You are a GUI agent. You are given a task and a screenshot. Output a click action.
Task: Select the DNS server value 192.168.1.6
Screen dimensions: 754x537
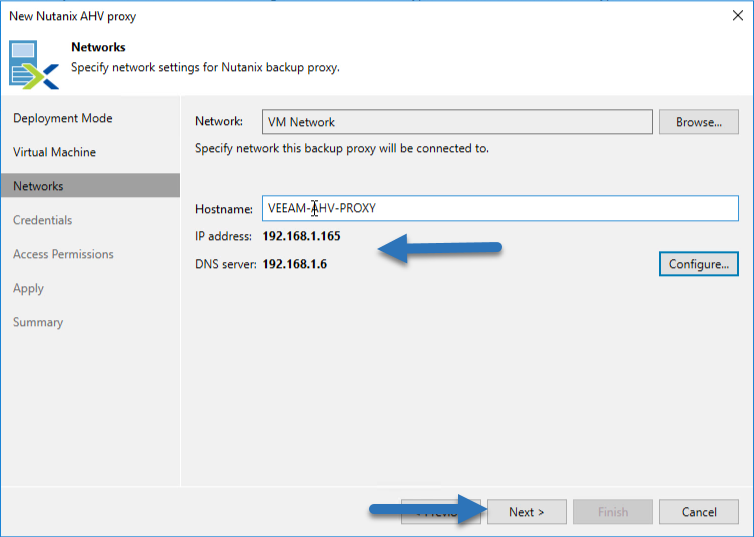click(x=295, y=264)
